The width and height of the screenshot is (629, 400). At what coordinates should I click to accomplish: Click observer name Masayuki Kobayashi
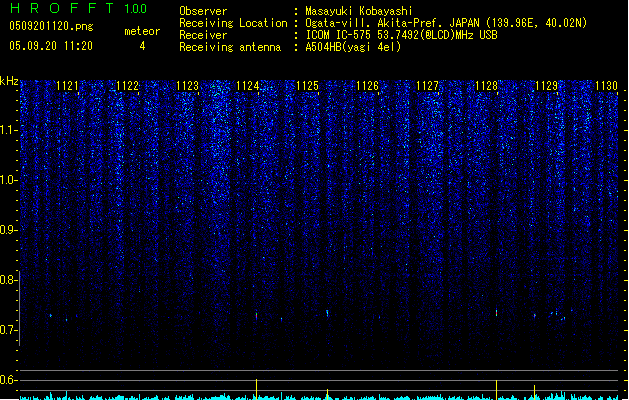(x=359, y=11)
